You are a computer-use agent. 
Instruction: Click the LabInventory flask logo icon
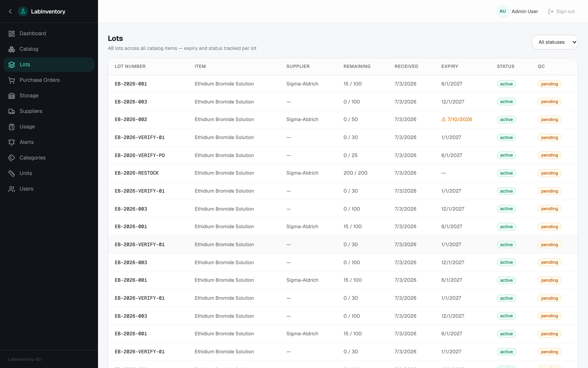(x=23, y=11)
